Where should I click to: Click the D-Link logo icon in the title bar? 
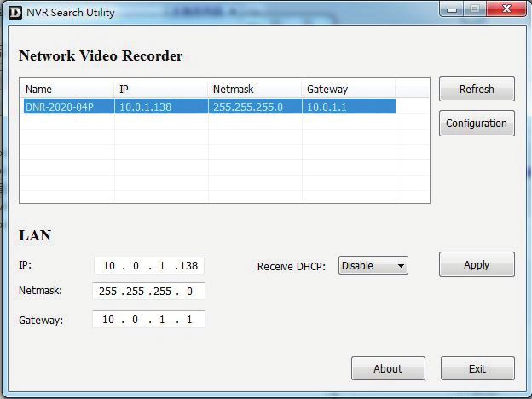tap(15, 13)
